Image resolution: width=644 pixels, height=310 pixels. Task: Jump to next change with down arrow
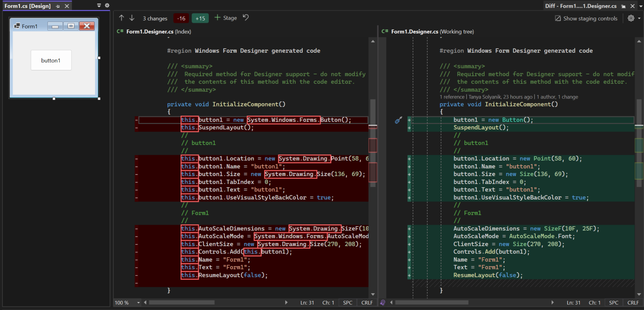132,18
